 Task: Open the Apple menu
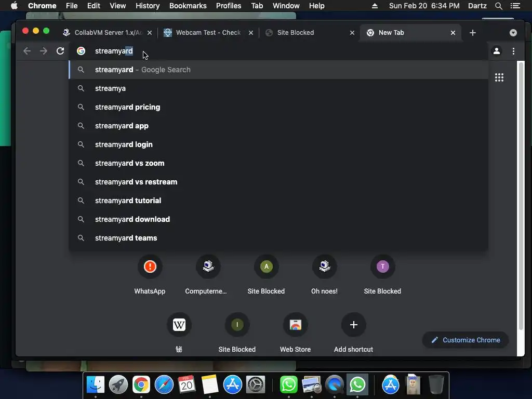tap(14, 6)
